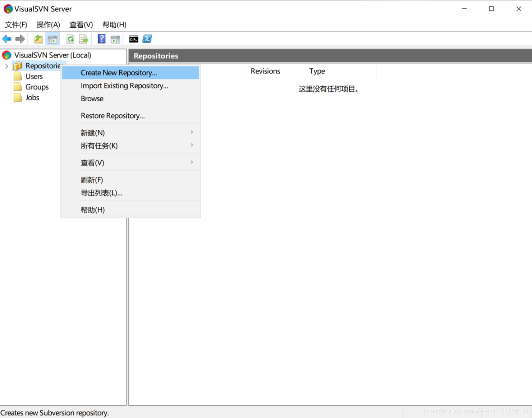Choose Import Existing Repository... menu entry
The image size is (532, 418).
pyautogui.click(x=130, y=85)
